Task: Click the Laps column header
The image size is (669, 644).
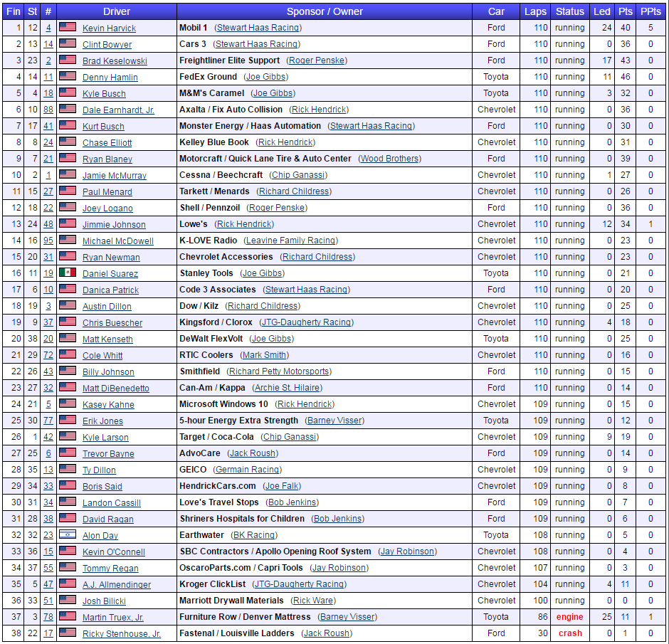Action: coord(535,11)
